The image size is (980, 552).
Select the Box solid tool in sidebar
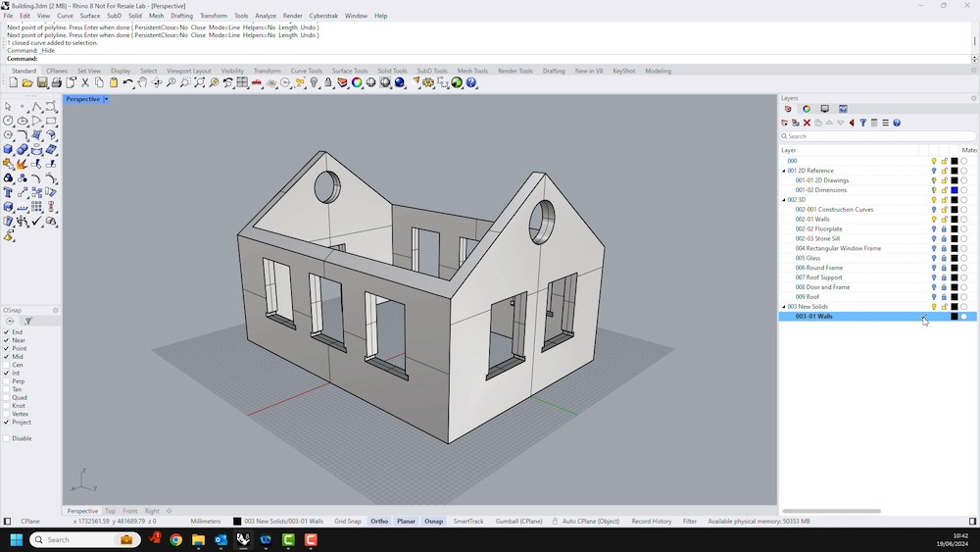pos(8,150)
